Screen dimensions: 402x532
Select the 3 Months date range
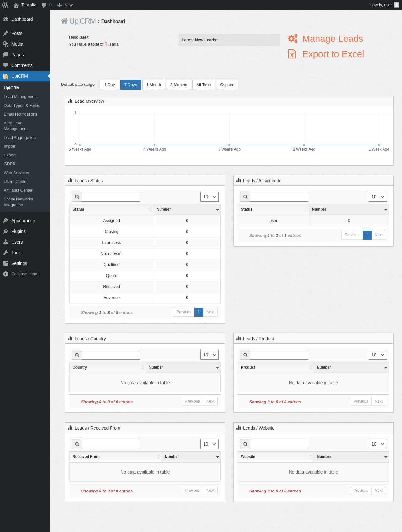coord(179,85)
